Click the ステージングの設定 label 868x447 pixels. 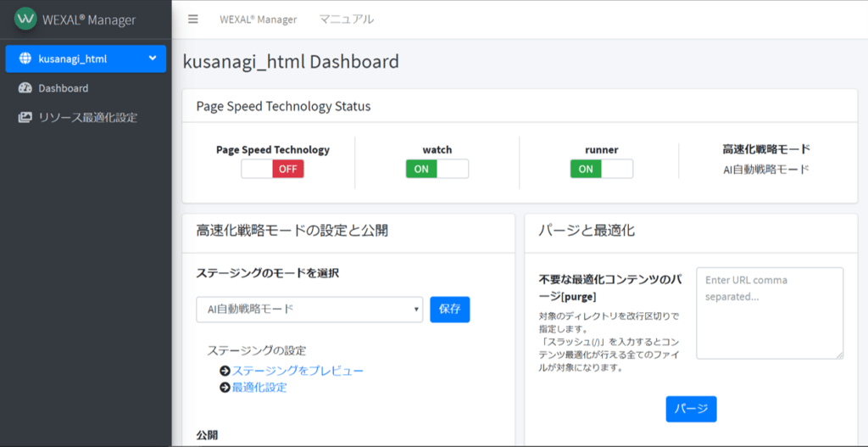pos(256,350)
